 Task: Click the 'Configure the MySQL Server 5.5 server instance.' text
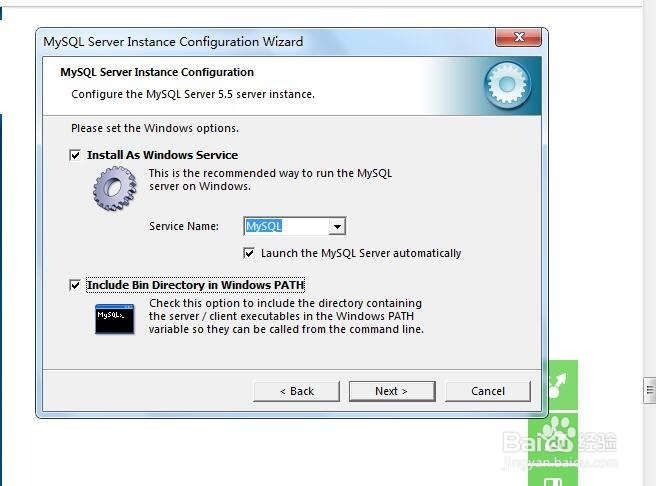[193, 94]
